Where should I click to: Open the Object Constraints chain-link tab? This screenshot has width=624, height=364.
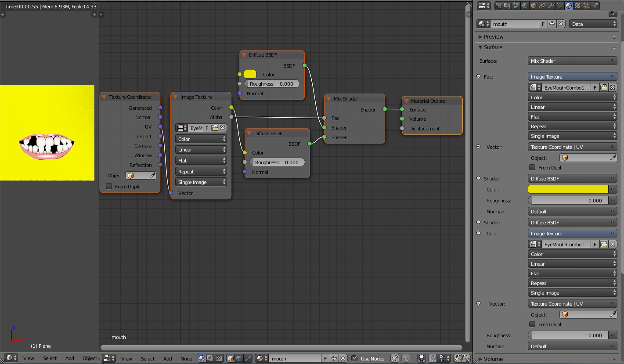coord(542,6)
